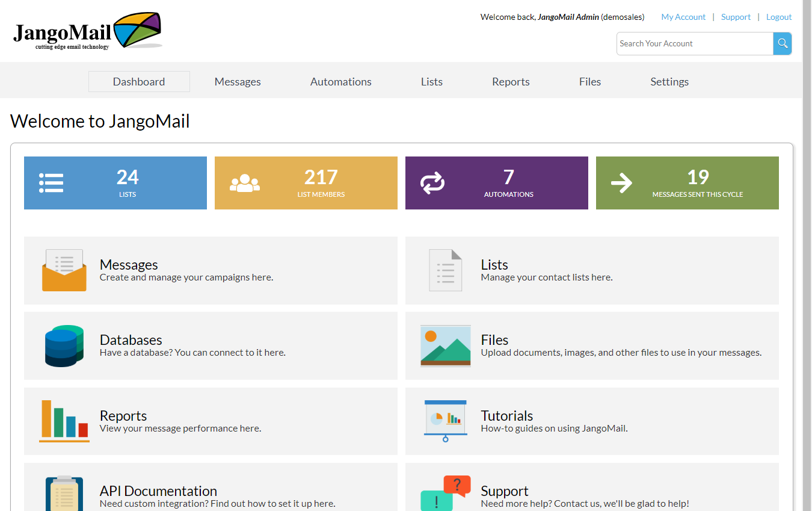Open the Reports card heading
Image resolution: width=812 pixels, height=511 pixels.
tap(123, 416)
